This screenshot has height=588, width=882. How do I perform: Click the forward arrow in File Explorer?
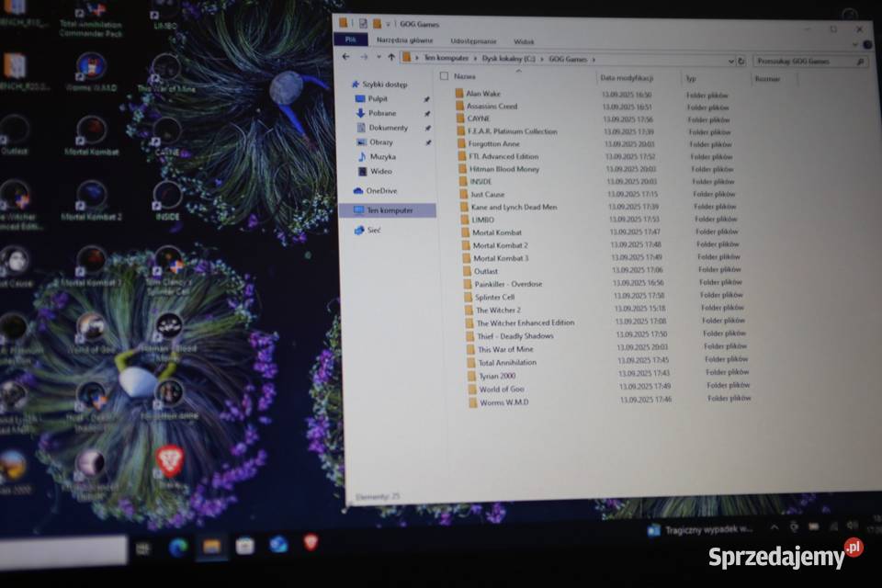(364, 57)
